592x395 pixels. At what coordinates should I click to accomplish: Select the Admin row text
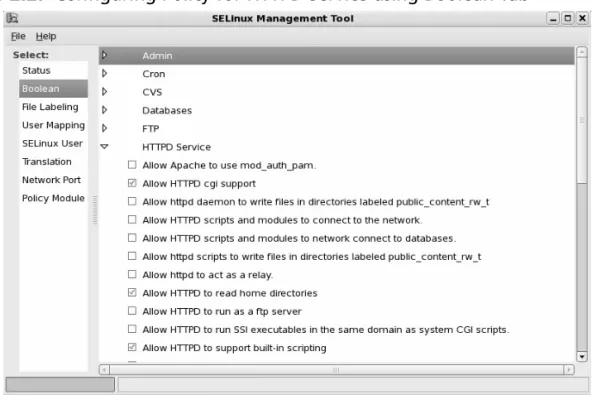[157, 56]
